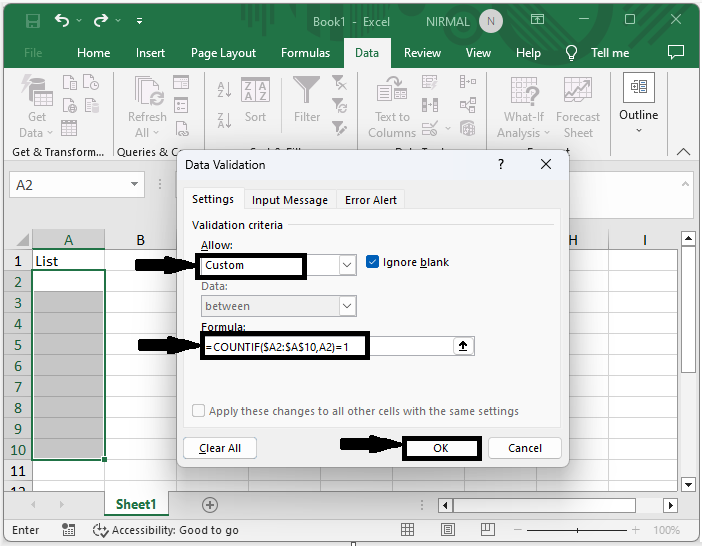Screen dimensions: 702x546
Task: Switch to the Error Alert tab
Action: [370, 200]
